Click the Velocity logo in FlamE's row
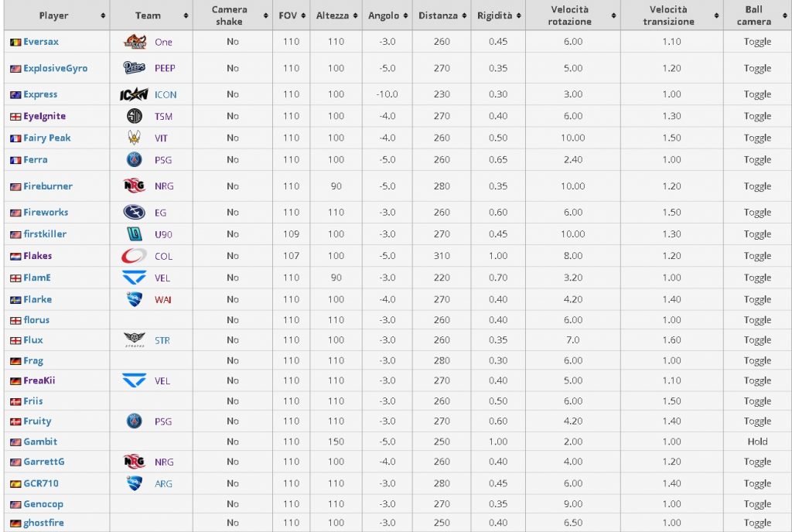792x532 pixels. coord(135,278)
